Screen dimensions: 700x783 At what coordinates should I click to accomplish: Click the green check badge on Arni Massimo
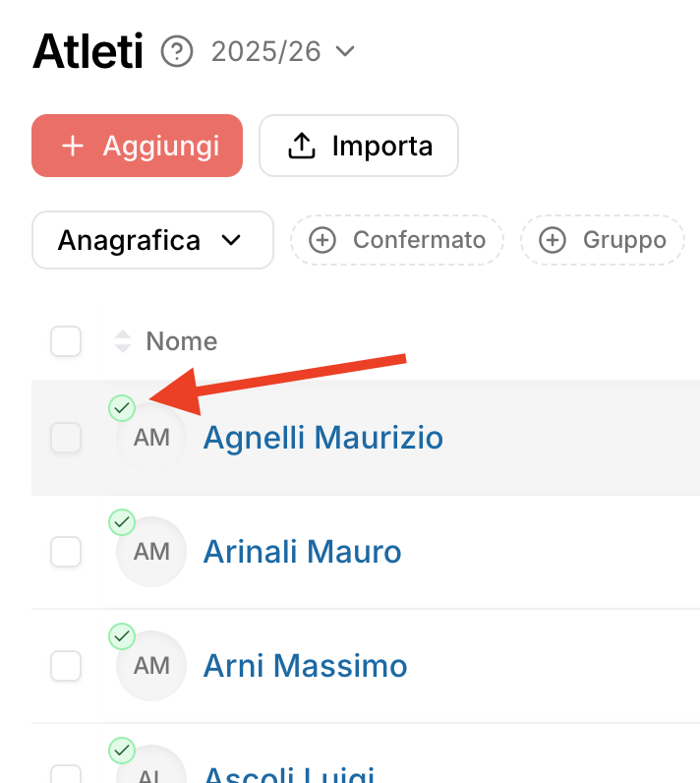click(122, 637)
